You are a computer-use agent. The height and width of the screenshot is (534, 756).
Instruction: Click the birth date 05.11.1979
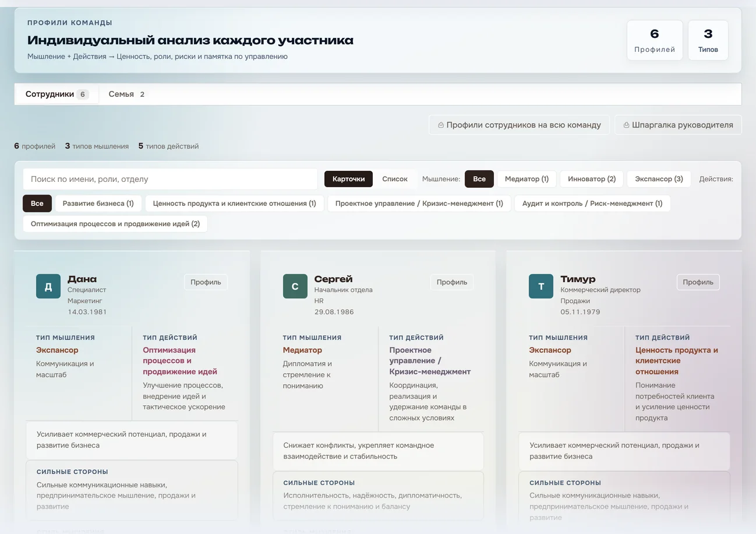click(x=580, y=312)
